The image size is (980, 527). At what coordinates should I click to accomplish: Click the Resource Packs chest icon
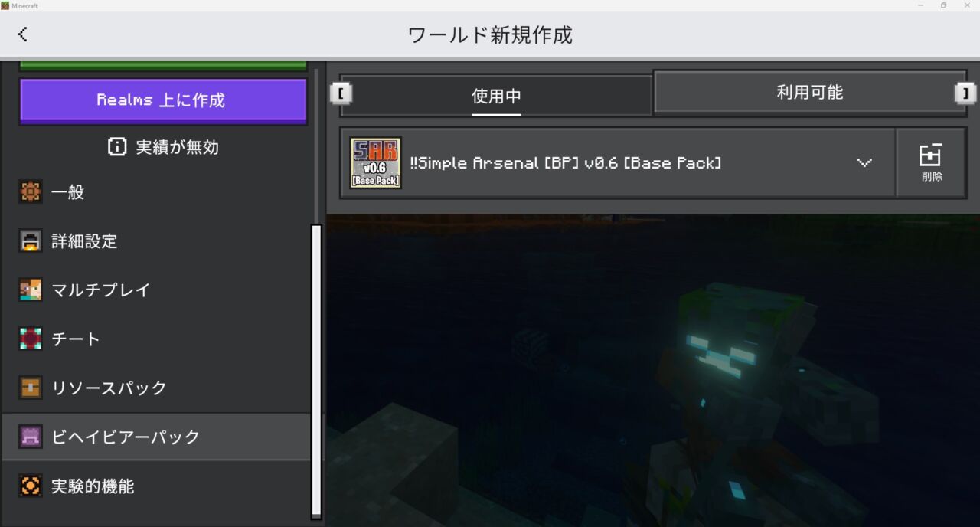click(x=31, y=388)
